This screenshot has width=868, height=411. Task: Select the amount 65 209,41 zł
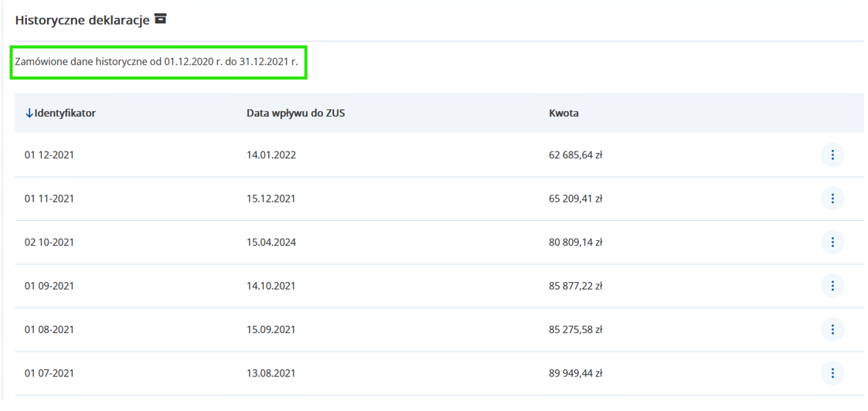[x=575, y=199]
